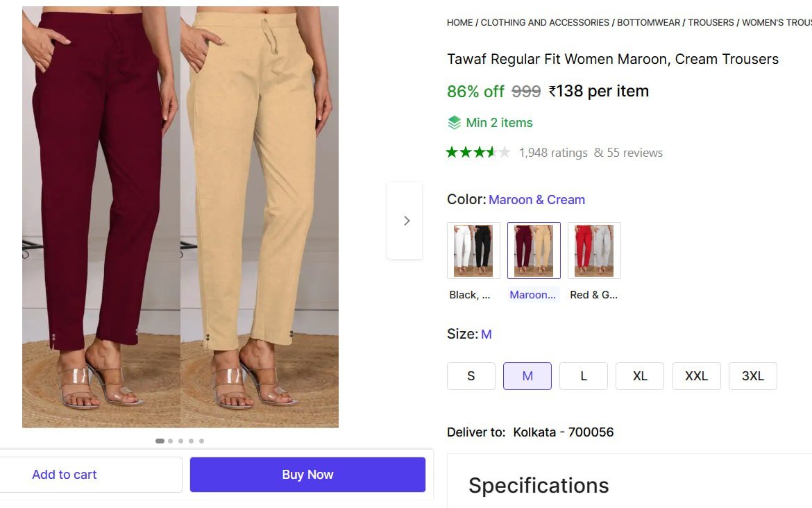The width and height of the screenshot is (812, 508).
Task: Change the Kolkata delivery location
Action: pyautogui.click(x=564, y=432)
